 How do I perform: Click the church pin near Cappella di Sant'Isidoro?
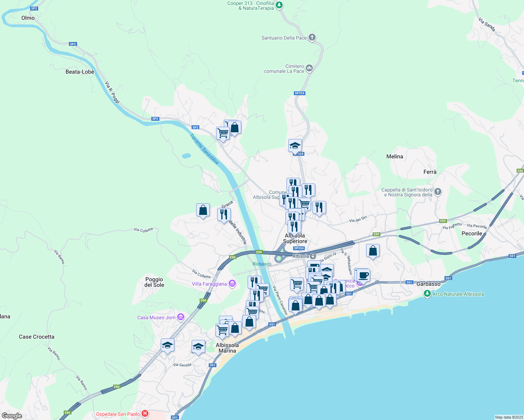[437, 191]
